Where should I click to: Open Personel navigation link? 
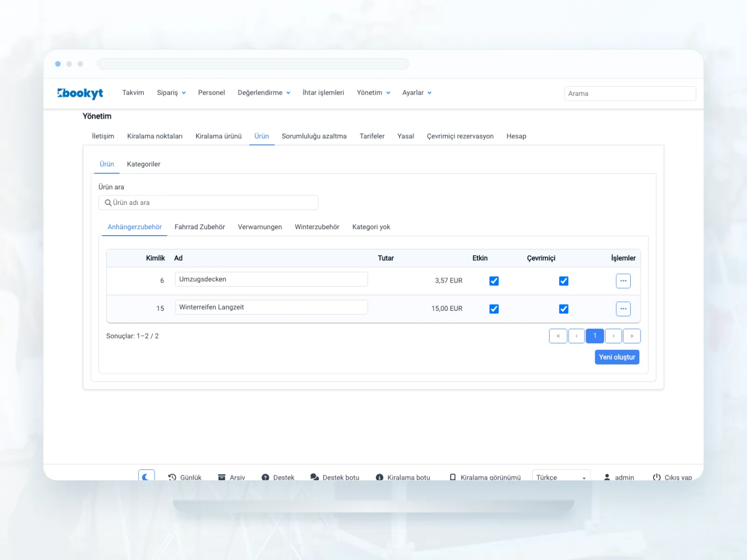pyautogui.click(x=211, y=93)
